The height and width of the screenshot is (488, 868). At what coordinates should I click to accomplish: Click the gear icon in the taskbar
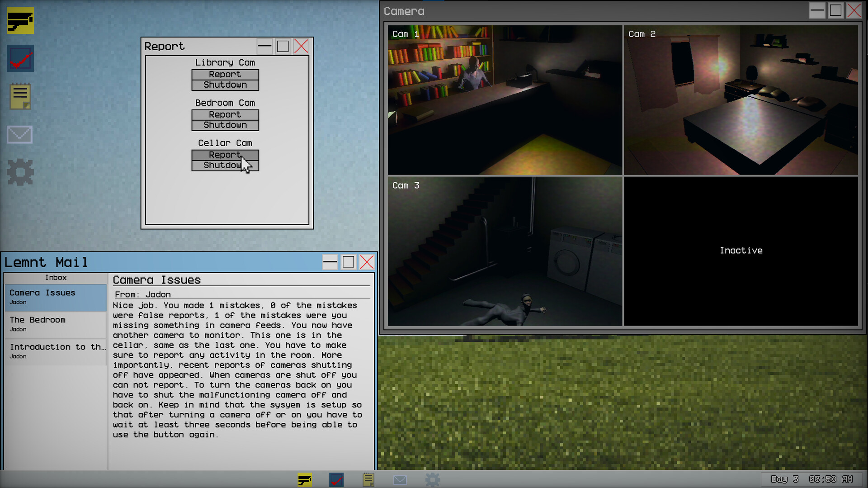point(432,479)
